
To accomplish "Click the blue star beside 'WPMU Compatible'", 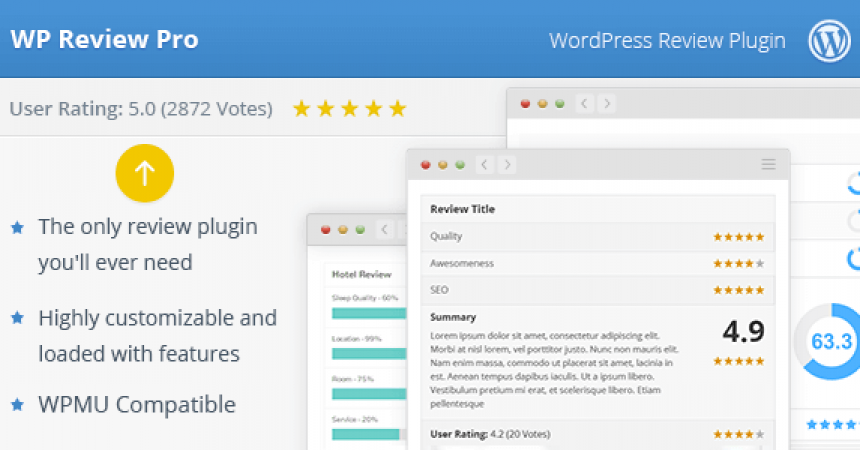I will tap(18, 404).
